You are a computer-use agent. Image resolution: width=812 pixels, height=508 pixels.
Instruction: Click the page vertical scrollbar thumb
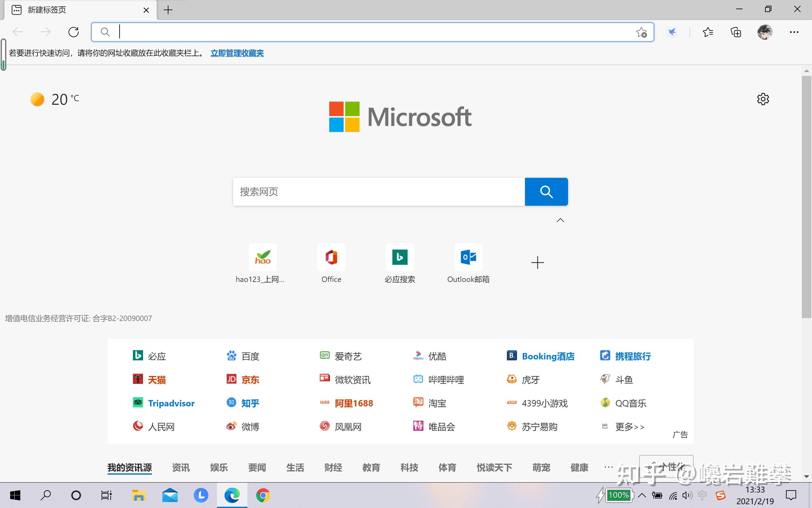[x=807, y=197]
